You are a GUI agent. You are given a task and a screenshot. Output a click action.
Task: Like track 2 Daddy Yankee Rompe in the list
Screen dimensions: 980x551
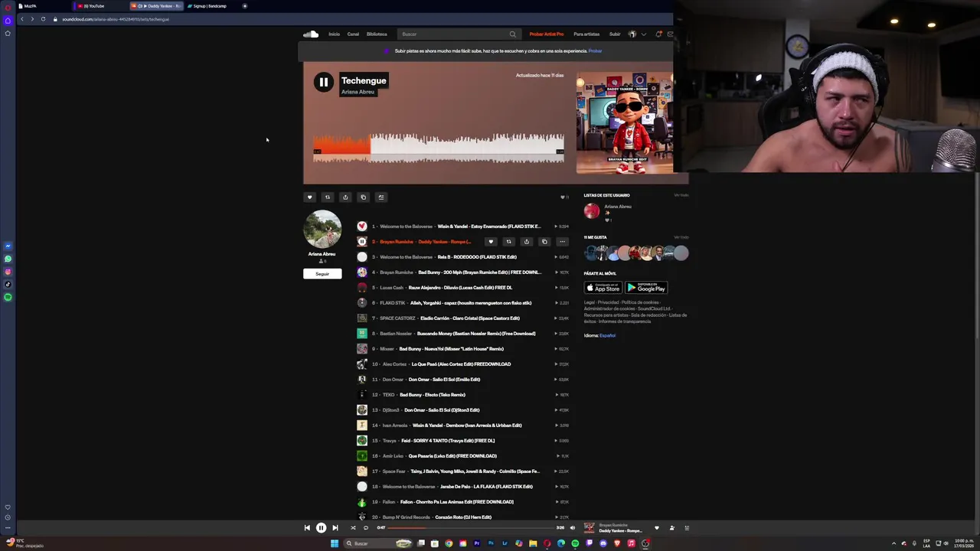pos(491,242)
